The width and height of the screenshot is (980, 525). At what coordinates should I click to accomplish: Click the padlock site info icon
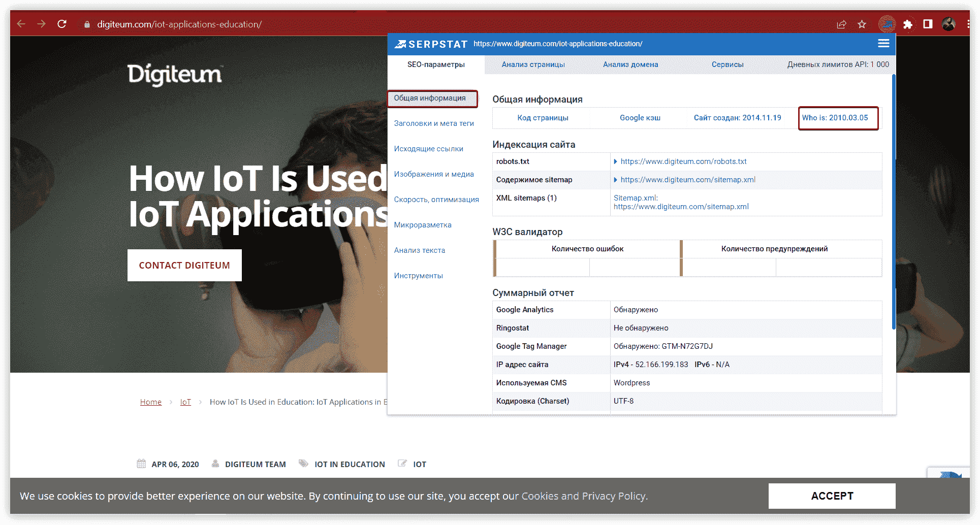[87, 24]
